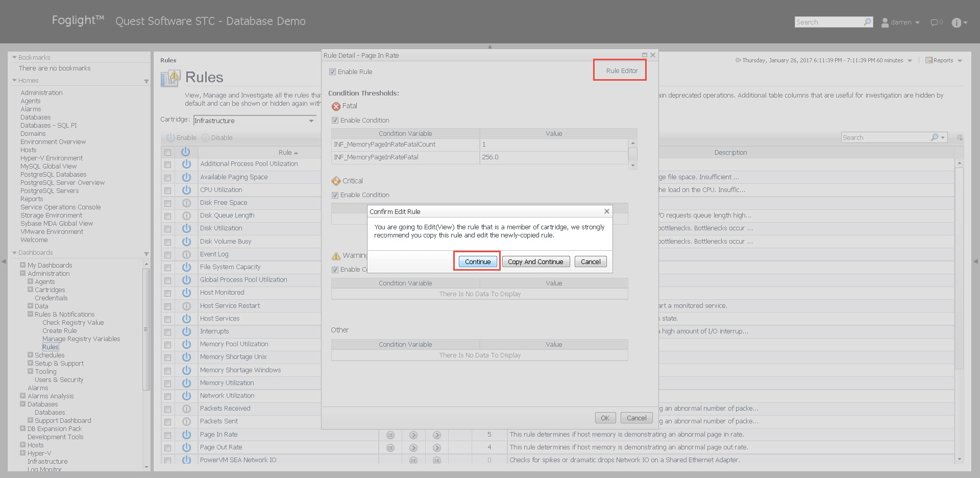
Task: Toggle Enable Condition under Fatal
Action: (x=335, y=121)
